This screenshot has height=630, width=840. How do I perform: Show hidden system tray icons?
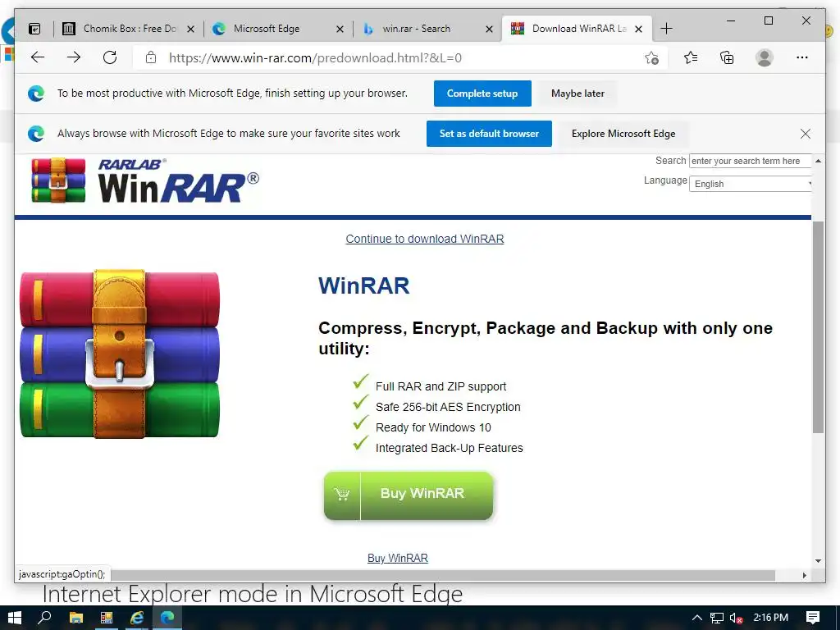pos(697,618)
